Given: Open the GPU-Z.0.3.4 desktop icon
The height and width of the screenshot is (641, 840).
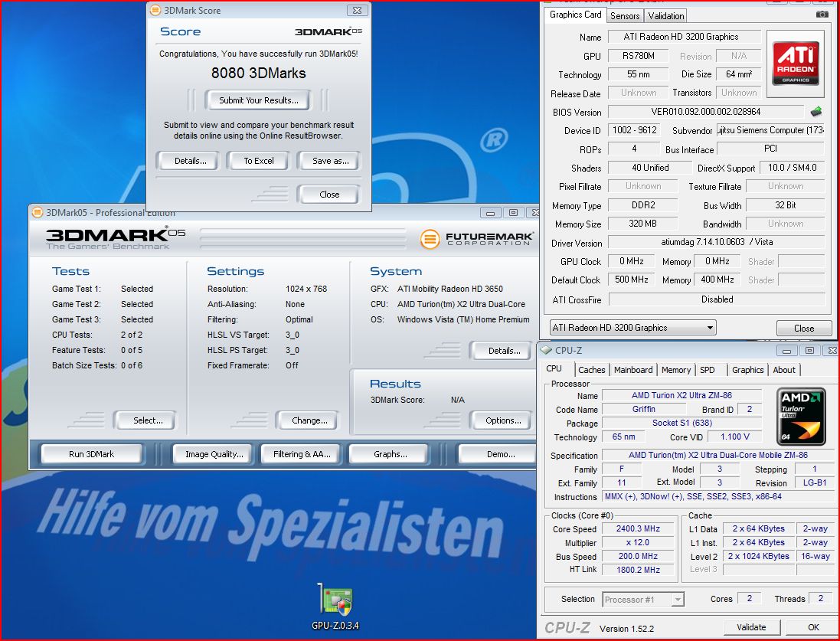Looking at the screenshot, I should pos(335,607).
